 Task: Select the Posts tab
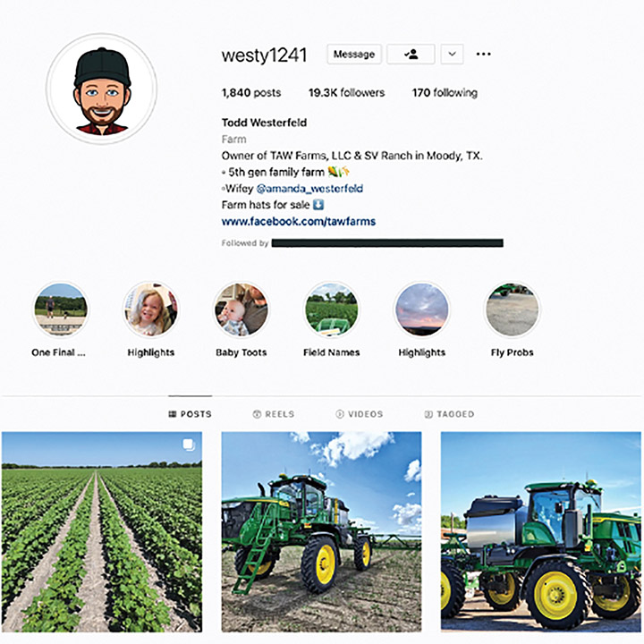[x=191, y=414]
